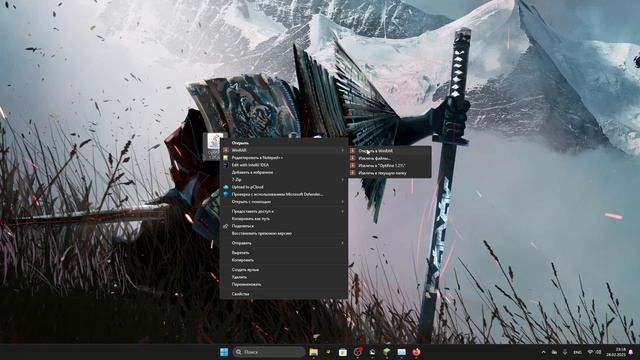Open the 'Отправить' submenu
Viewport: 640px width, 360px height.
284,243
